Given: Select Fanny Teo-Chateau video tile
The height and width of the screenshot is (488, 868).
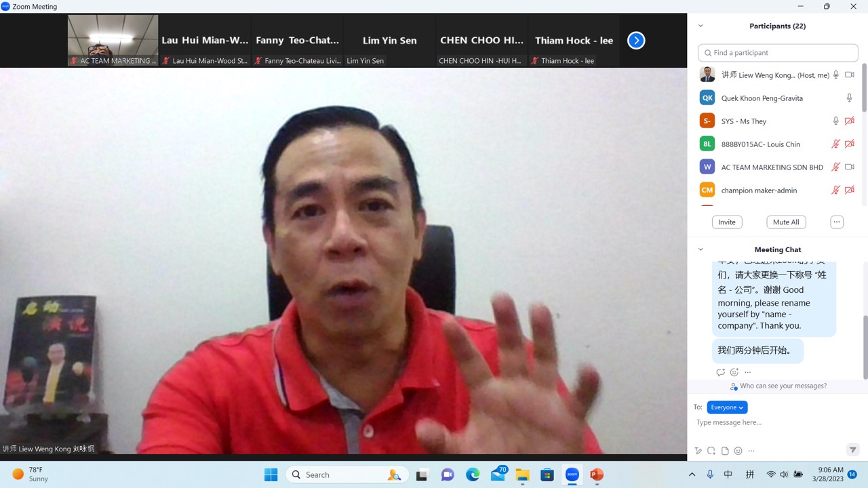Looking at the screenshot, I should 298,41.
